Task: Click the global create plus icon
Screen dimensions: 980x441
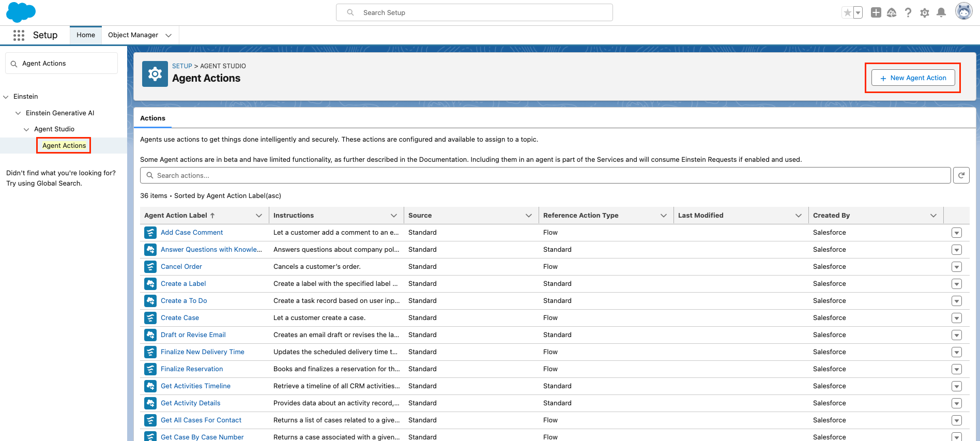Action: (x=876, y=13)
